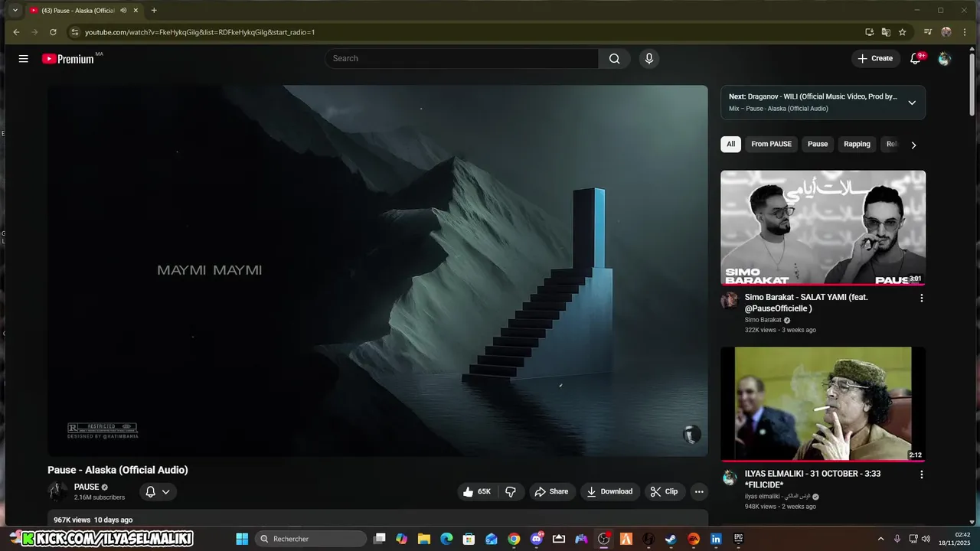Viewport: 980px width, 551px height.
Task: Select the All filter chip
Action: 730,144
